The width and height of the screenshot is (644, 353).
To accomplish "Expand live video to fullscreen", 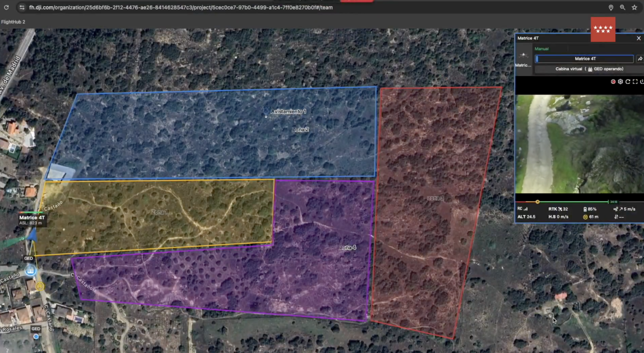I will 635,82.
